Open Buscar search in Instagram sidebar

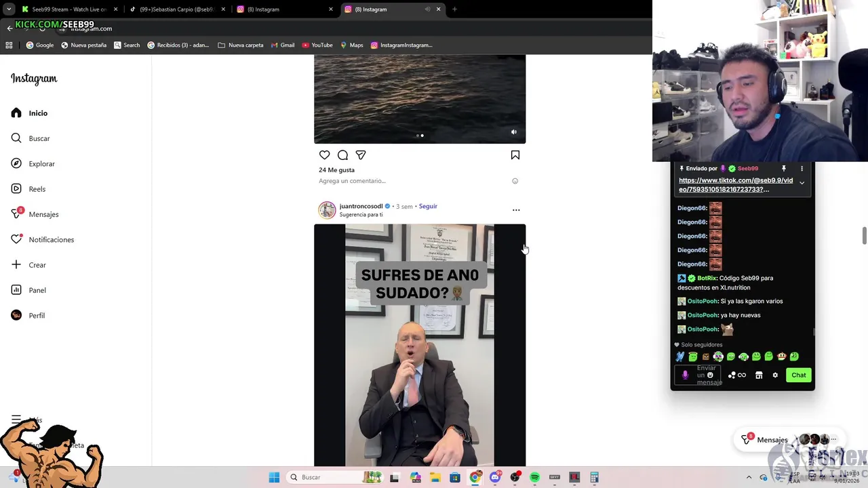(31, 138)
